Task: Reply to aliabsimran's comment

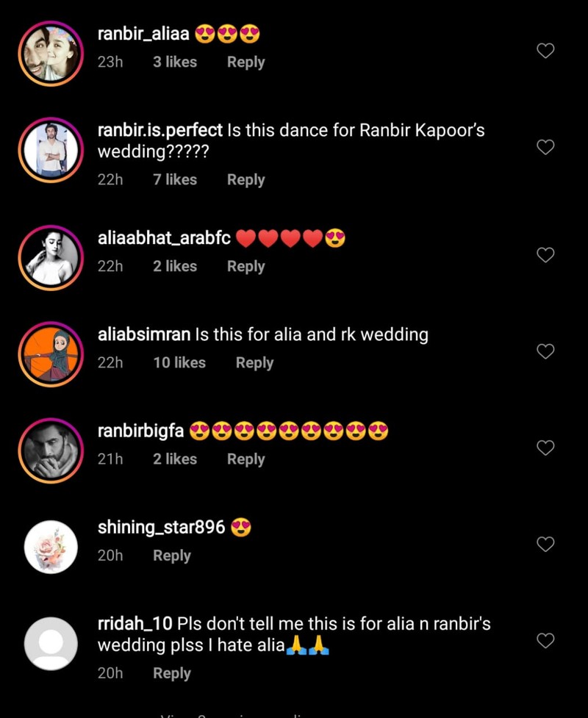Action: coord(254,363)
